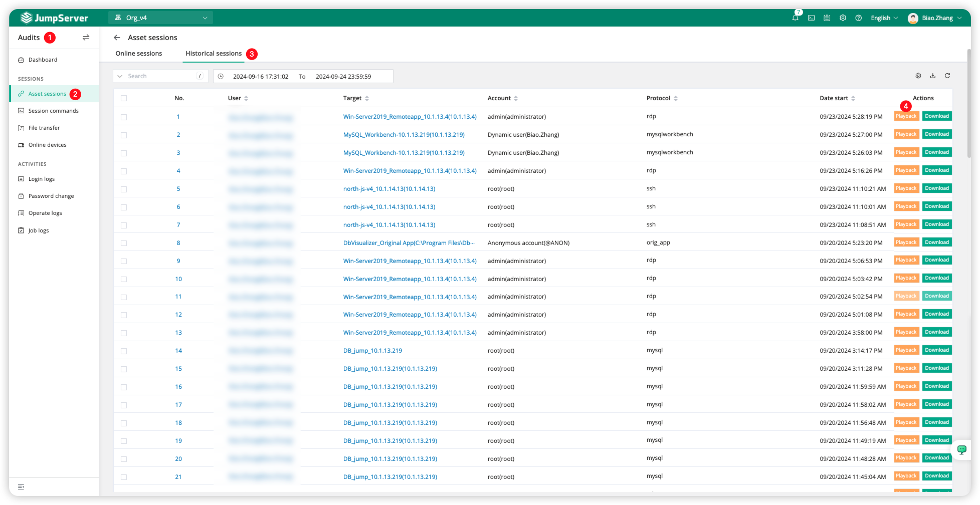Check the checkbox for row 5
This screenshot has width=980, height=505.
(124, 189)
